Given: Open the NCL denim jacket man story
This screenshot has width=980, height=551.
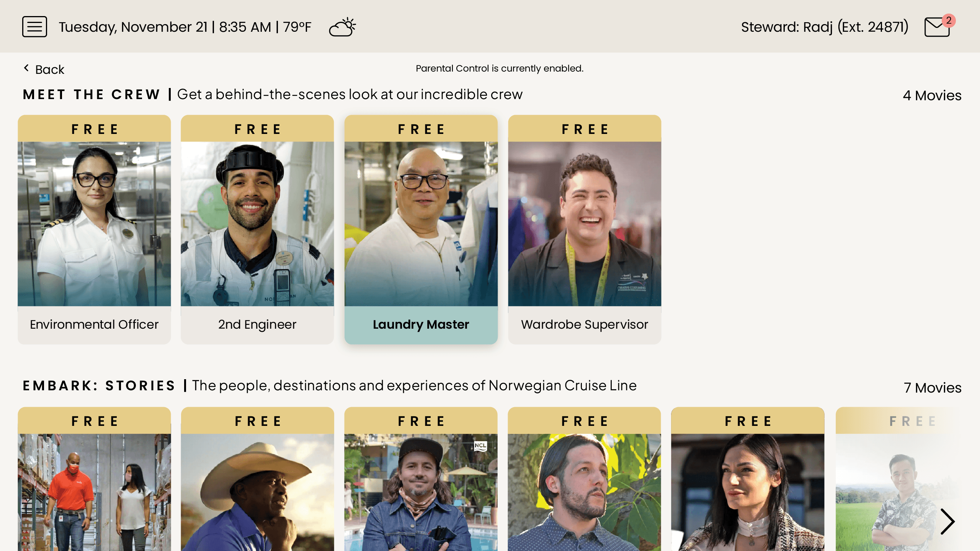Looking at the screenshot, I should [x=421, y=479].
